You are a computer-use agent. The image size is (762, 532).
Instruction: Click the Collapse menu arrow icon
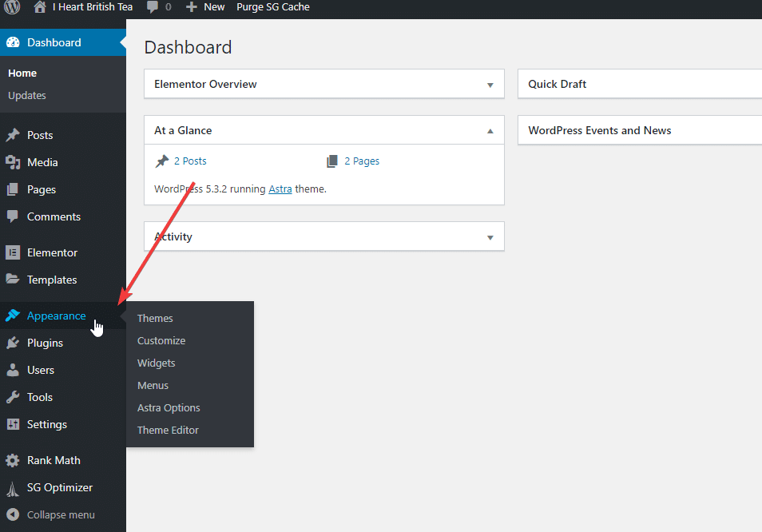coord(13,514)
